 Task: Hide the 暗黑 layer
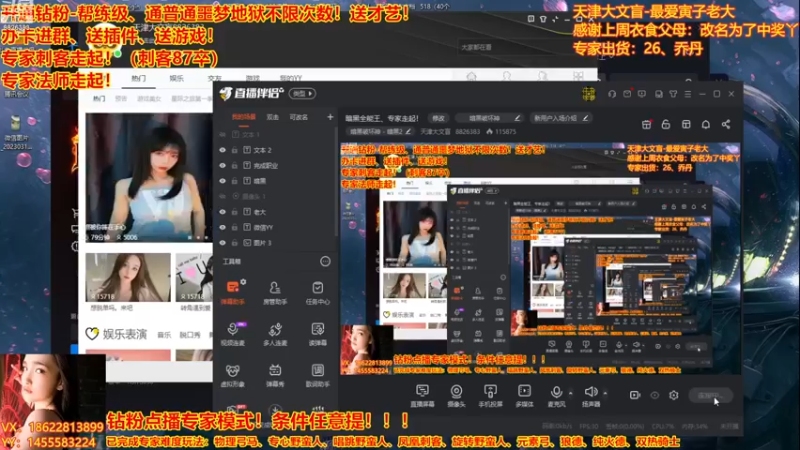coord(222,181)
